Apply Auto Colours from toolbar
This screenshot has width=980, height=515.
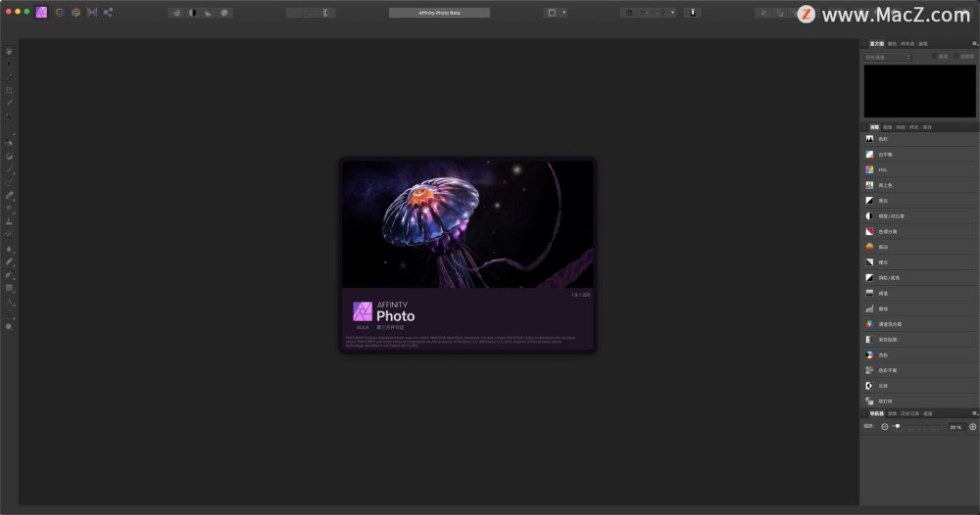point(208,13)
